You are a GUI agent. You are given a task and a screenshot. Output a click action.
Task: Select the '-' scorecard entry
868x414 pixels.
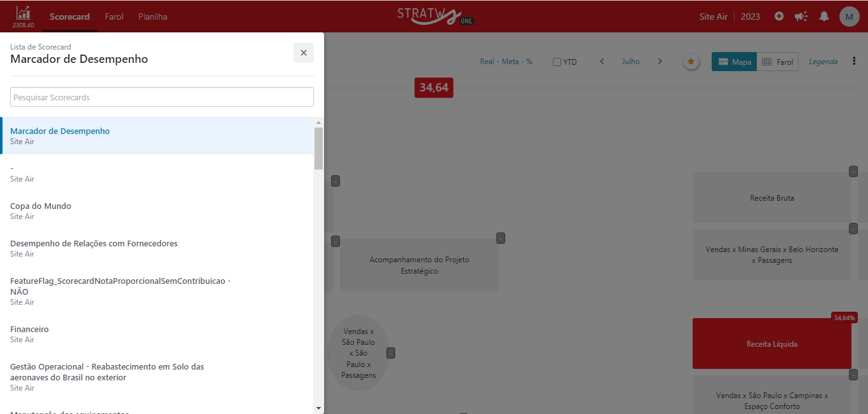pyautogui.click(x=158, y=173)
